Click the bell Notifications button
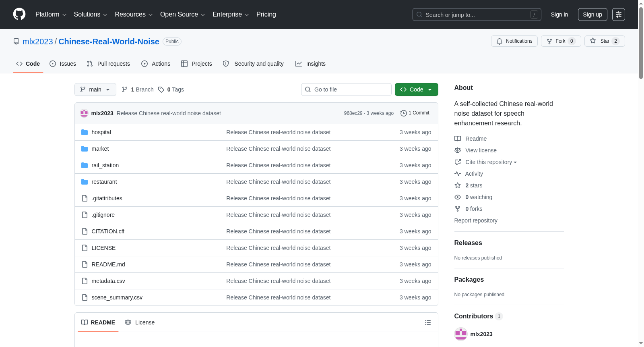 [x=514, y=41]
